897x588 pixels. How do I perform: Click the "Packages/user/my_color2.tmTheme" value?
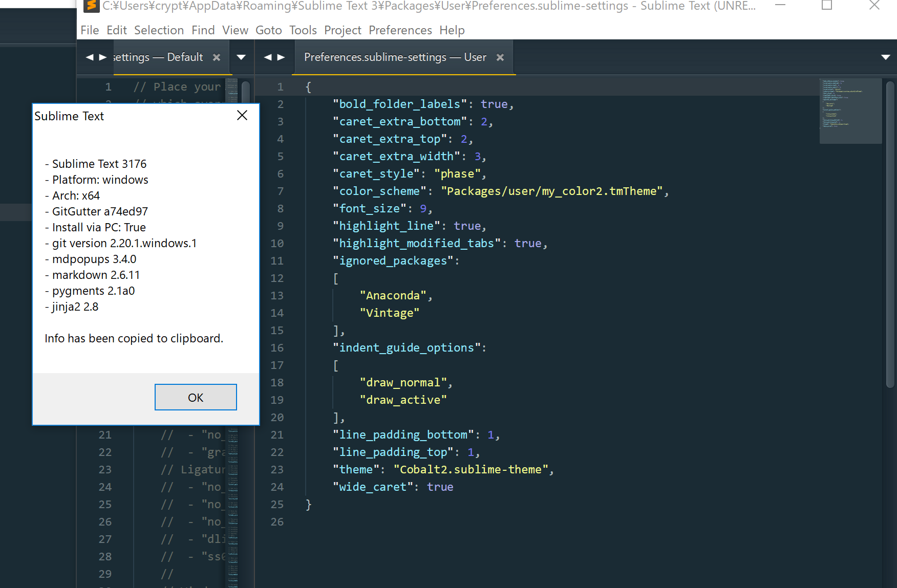click(x=551, y=191)
